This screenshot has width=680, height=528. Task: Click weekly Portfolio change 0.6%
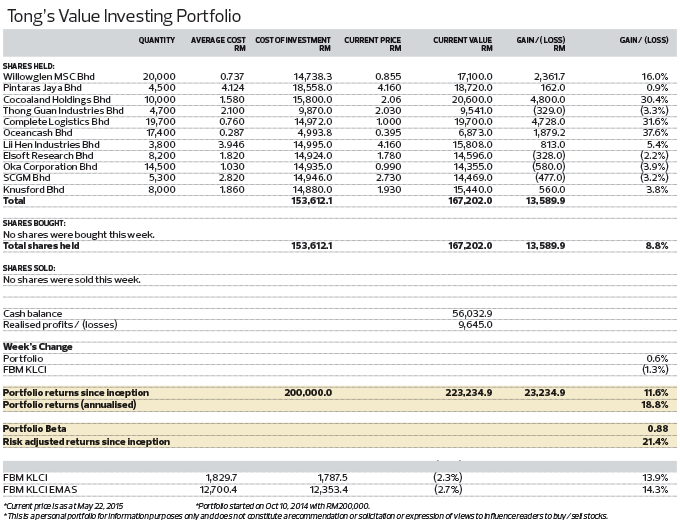point(657,359)
